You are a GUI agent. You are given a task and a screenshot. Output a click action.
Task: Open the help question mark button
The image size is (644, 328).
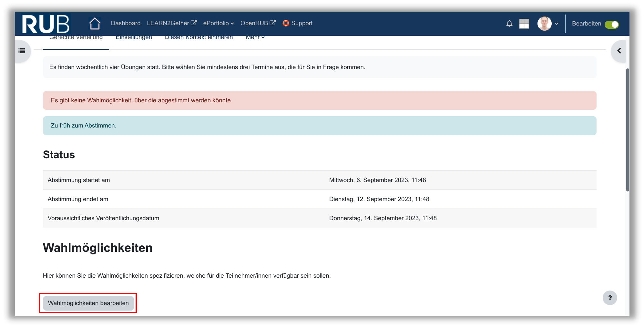click(609, 298)
